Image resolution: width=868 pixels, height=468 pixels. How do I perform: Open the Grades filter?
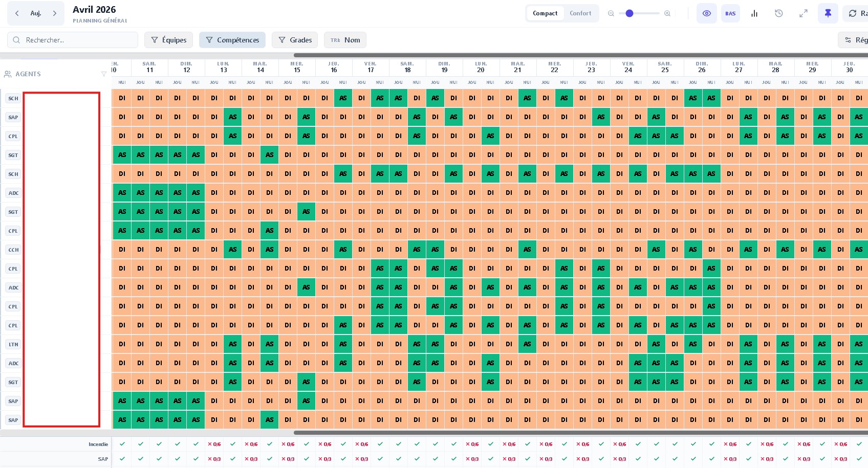pyautogui.click(x=295, y=40)
